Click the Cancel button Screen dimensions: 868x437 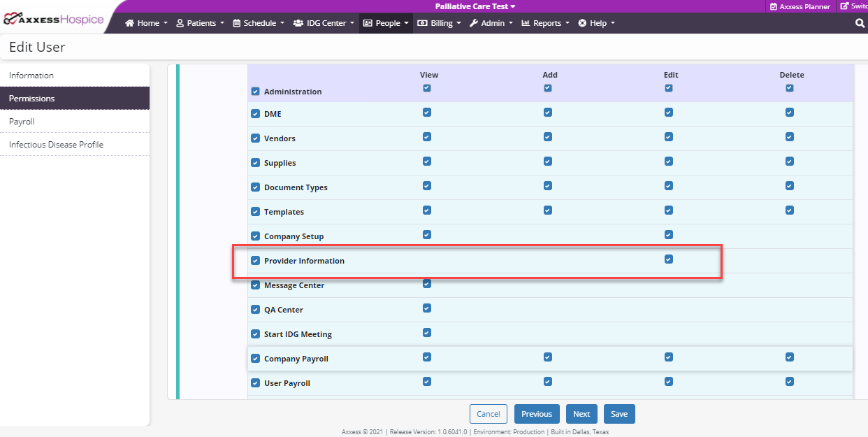pos(488,414)
